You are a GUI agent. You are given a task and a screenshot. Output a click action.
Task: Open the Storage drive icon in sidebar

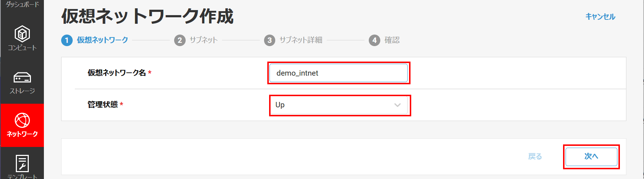[x=22, y=77]
